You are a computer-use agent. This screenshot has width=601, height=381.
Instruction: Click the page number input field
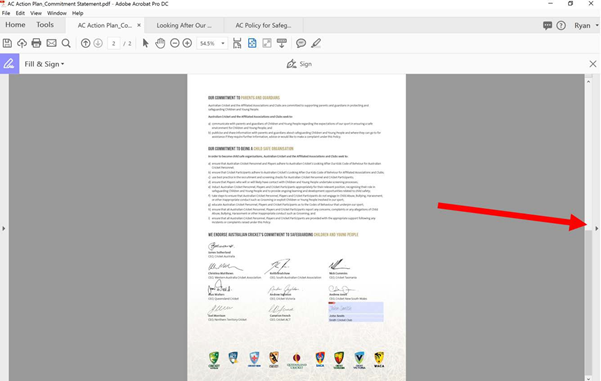pyautogui.click(x=113, y=43)
